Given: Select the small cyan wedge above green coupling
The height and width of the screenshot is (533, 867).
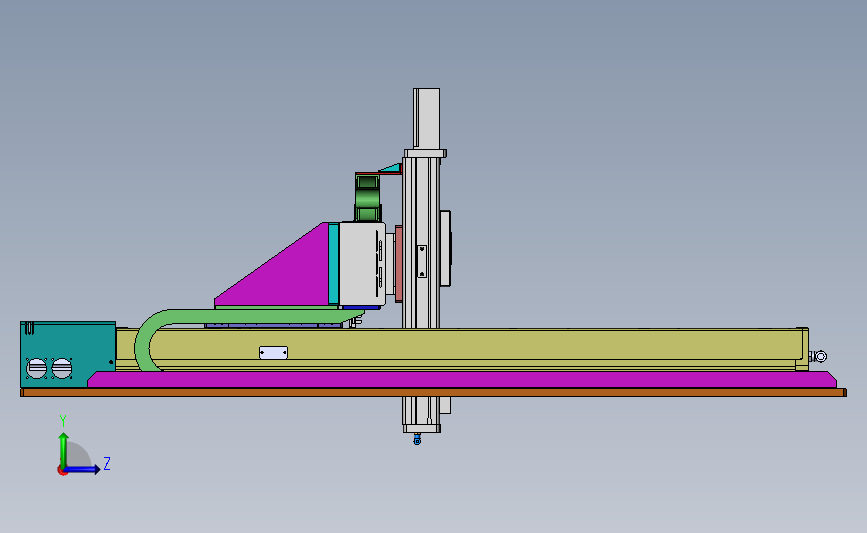Looking at the screenshot, I should click(x=391, y=168).
